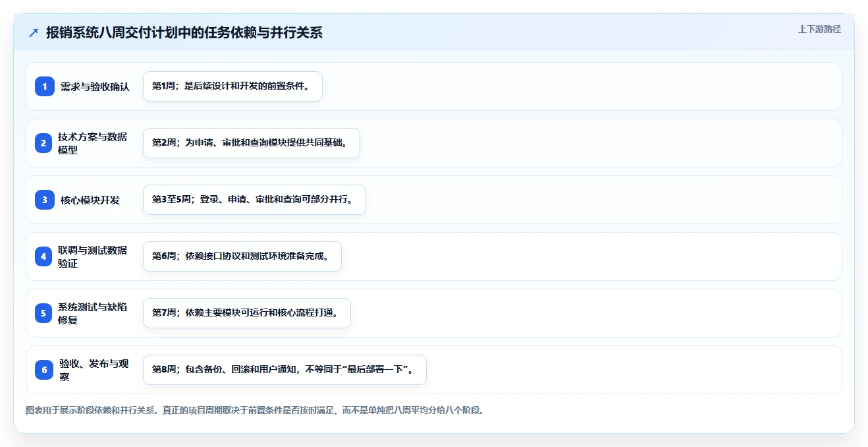Click the arrow icon beside the title
This screenshot has width=868, height=447.
(x=34, y=32)
